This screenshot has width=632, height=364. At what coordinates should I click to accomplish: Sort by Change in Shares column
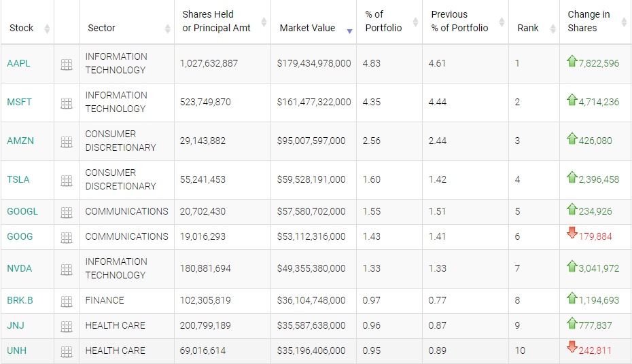589,21
